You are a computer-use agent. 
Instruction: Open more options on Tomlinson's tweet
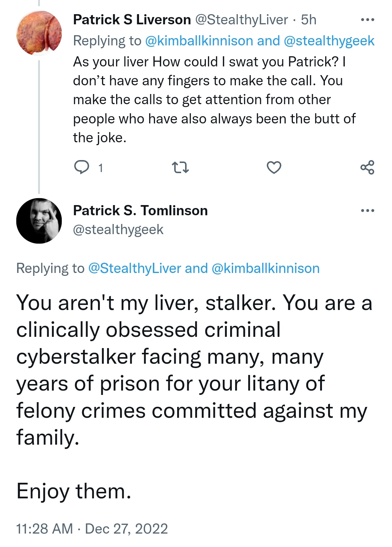coord(367,211)
